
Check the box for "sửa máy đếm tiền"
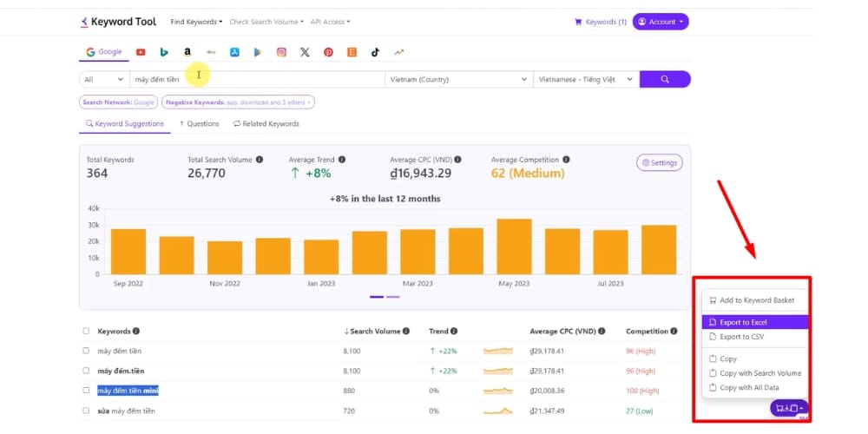(x=86, y=411)
